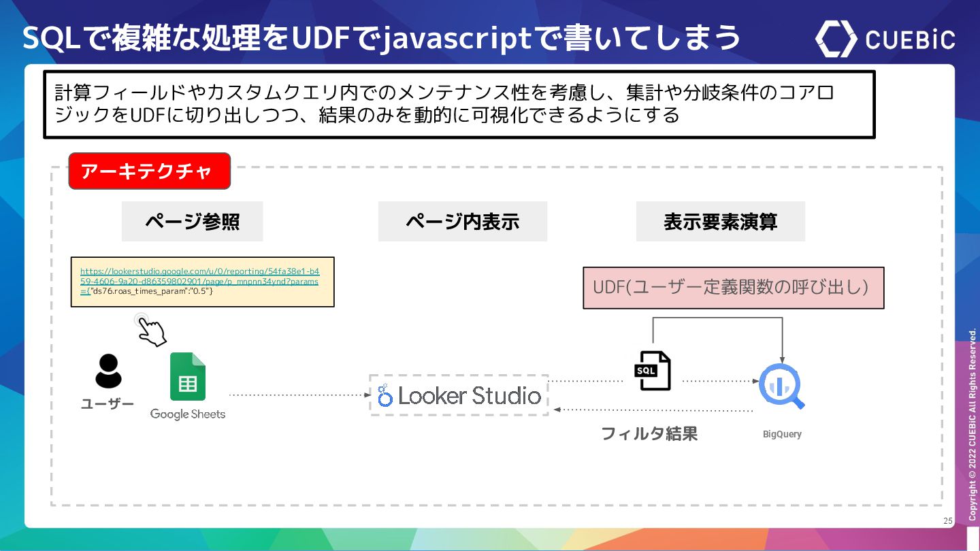Select the 表示要素演算 heading box
Screen dimensions: 980x551
click(721, 221)
